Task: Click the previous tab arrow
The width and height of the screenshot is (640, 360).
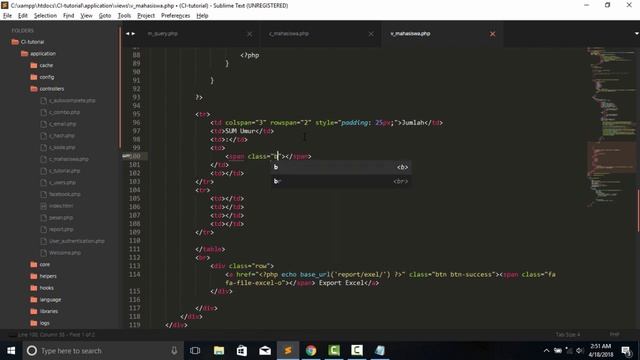Action: pyautogui.click(x=127, y=33)
